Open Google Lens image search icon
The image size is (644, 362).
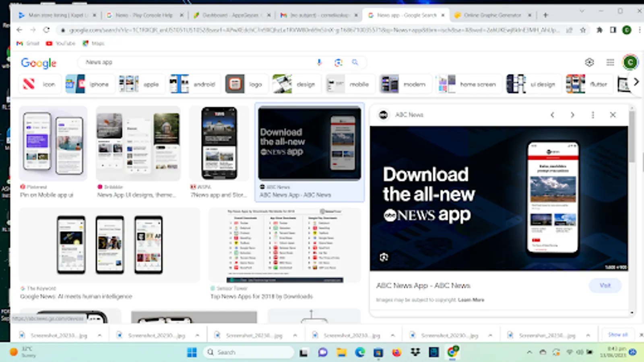(x=338, y=62)
